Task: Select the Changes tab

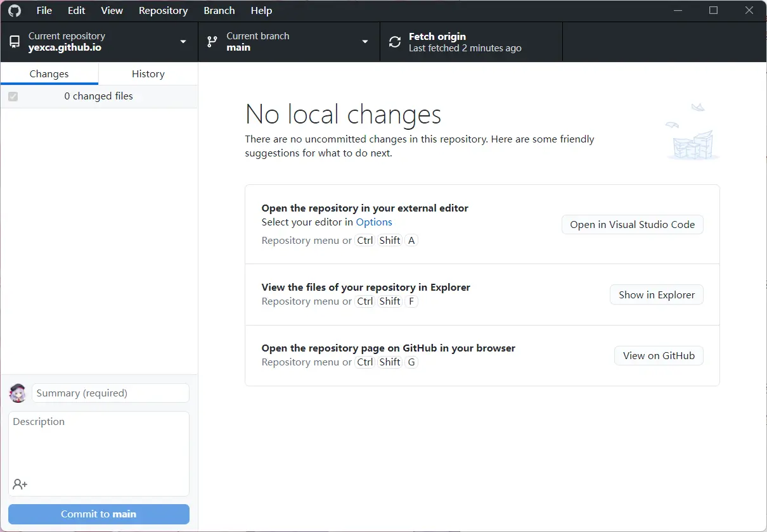Action: point(49,73)
